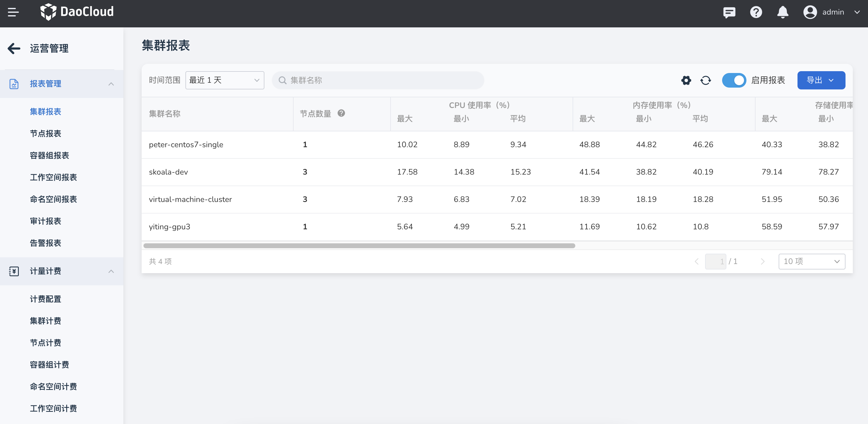The width and height of the screenshot is (868, 424).
Task: Refresh the cluster report table
Action: click(706, 80)
